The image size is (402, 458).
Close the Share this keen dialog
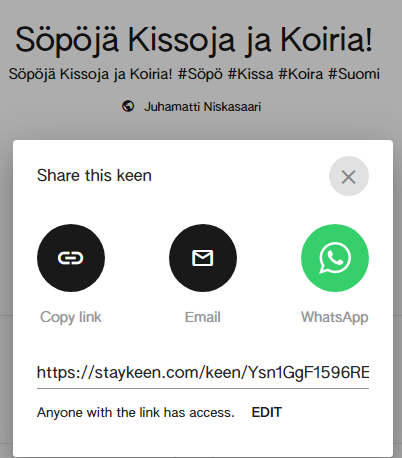point(349,176)
